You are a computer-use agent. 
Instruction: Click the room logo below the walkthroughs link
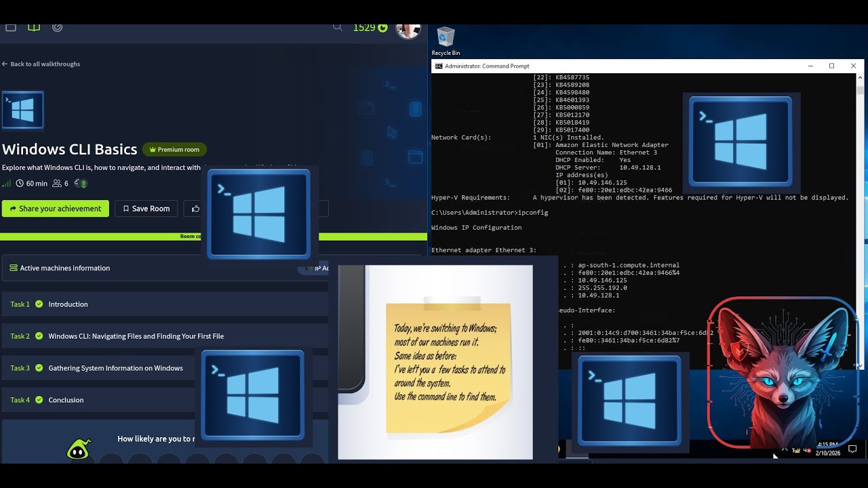click(22, 110)
